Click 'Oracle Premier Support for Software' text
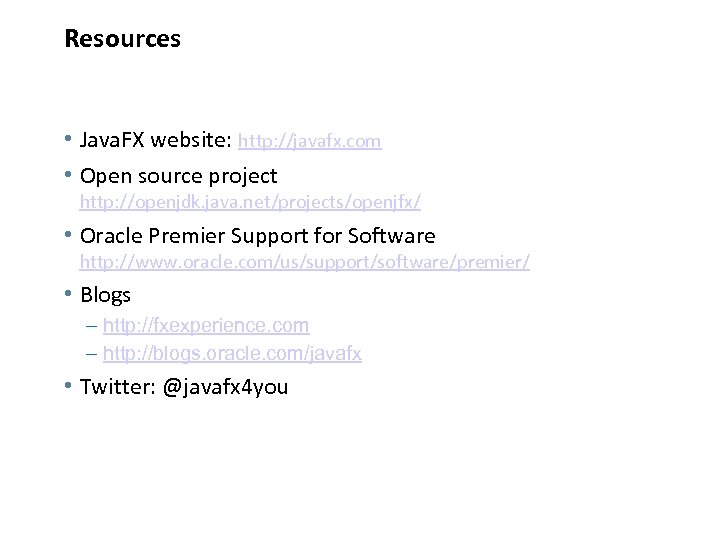This screenshot has width=720, height=540. (x=257, y=237)
